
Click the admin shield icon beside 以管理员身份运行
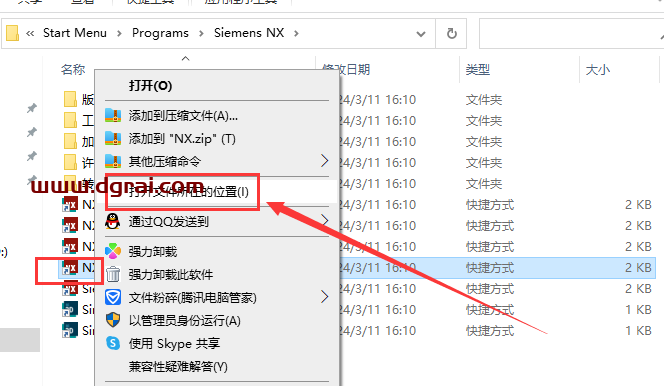pyautogui.click(x=113, y=320)
